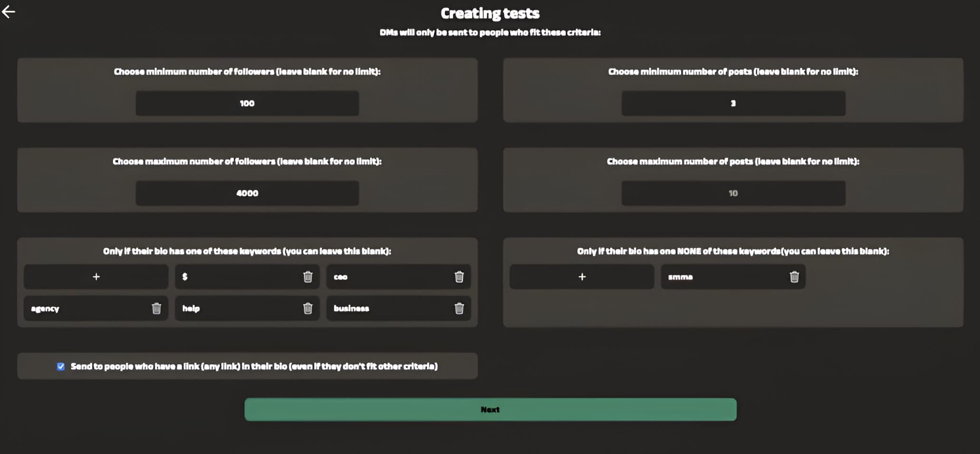Click the back arrow icon
Image resolution: width=980 pixels, height=454 pixels.
pos(9,12)
